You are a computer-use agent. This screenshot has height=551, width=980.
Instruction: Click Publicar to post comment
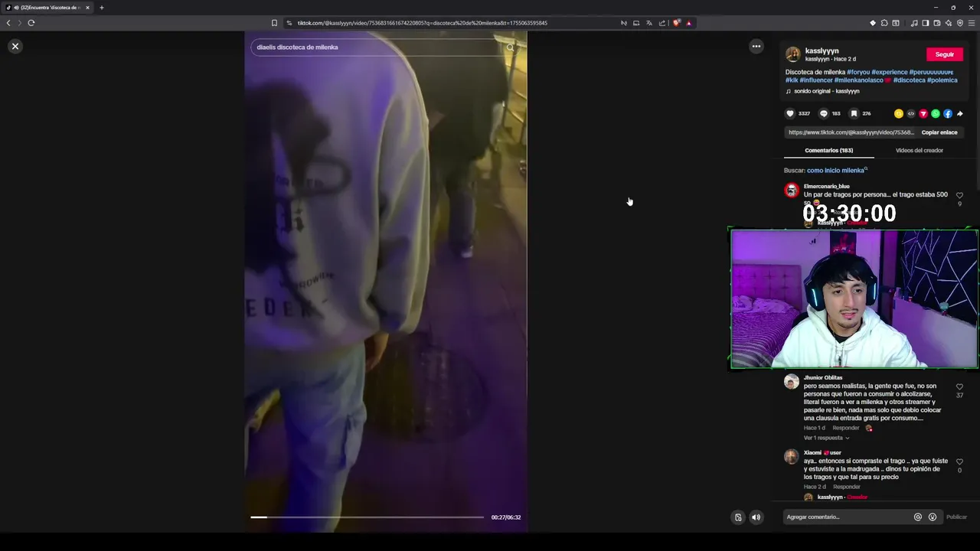(956, 517)
